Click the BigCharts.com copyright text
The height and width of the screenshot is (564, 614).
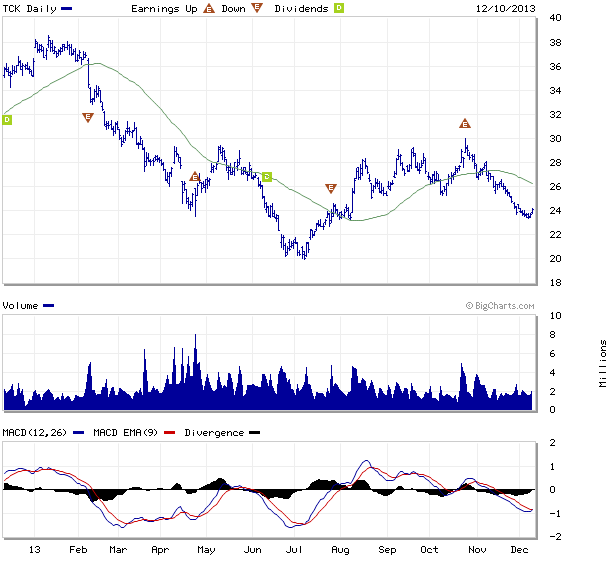499,306
